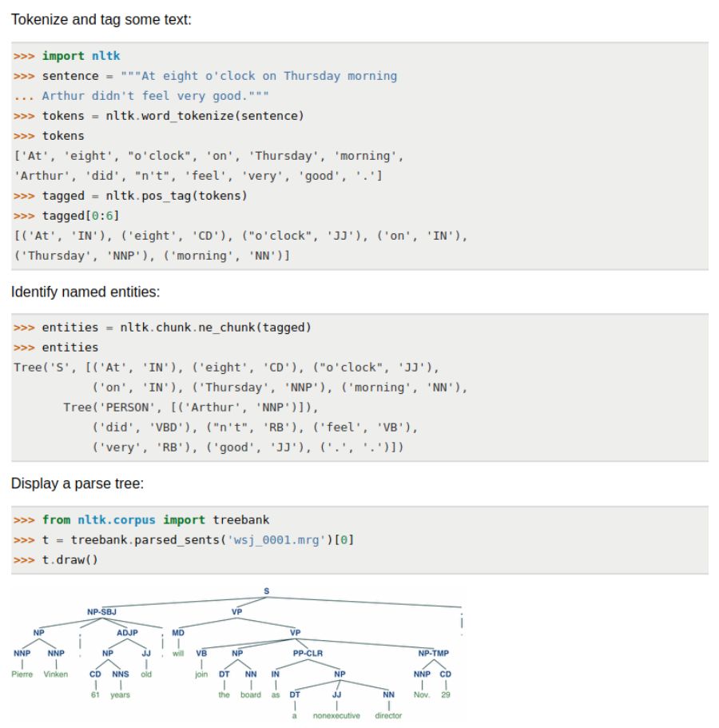
Task: Click the root S node of parse tree
Action: tap(267, 592)
